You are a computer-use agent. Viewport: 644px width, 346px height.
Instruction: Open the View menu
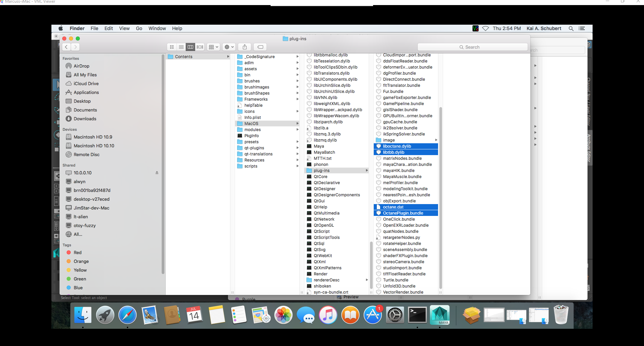124,28
